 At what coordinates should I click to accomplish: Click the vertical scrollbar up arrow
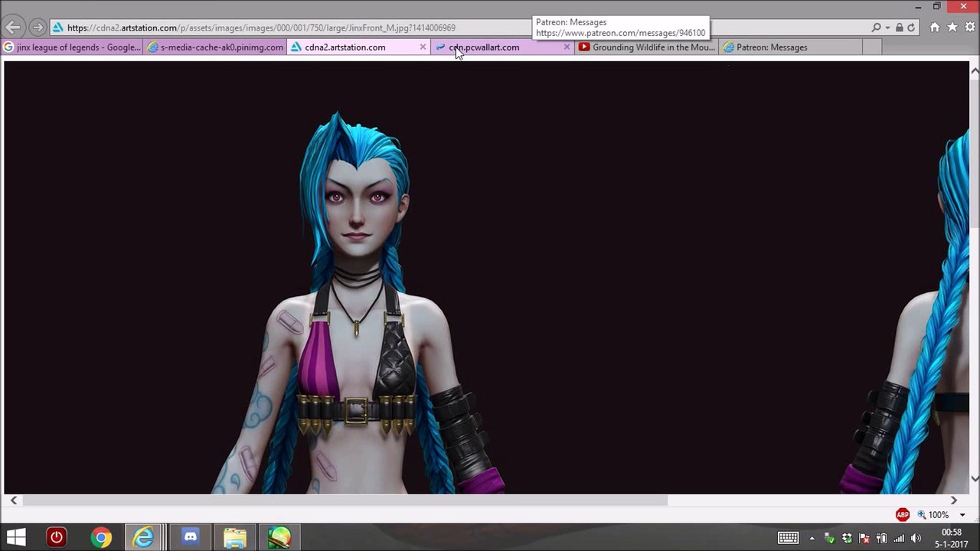click(975, 70)
